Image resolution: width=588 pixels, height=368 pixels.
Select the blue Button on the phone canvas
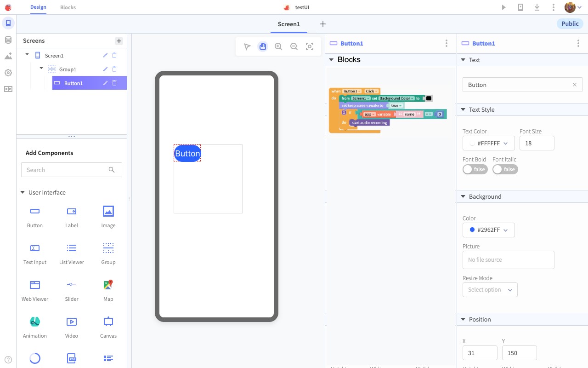(187, 153)
